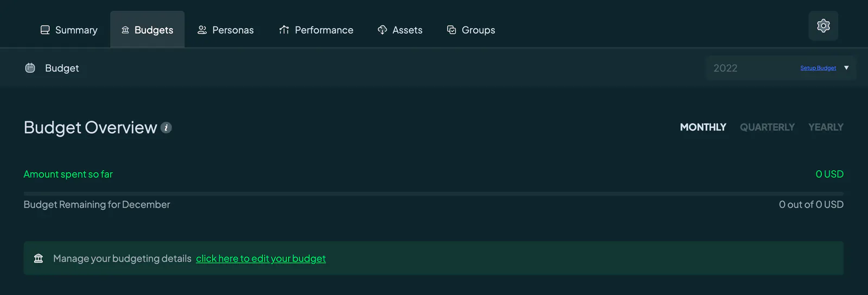This screenshot has width=868, height=295.
Task: Click the settings gear icon
Action: pos(823,26)
